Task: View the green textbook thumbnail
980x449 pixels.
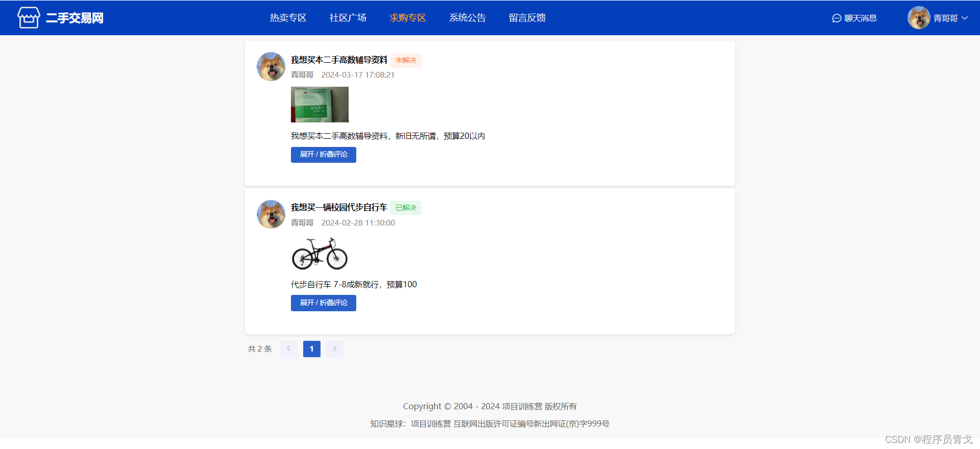Action: pos(320,105)
